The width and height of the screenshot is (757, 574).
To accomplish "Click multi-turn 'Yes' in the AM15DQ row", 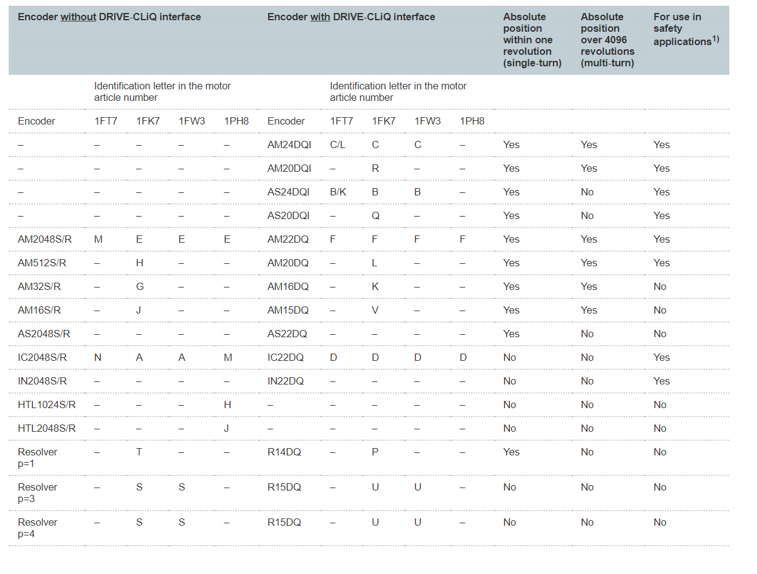I will 589,310.
